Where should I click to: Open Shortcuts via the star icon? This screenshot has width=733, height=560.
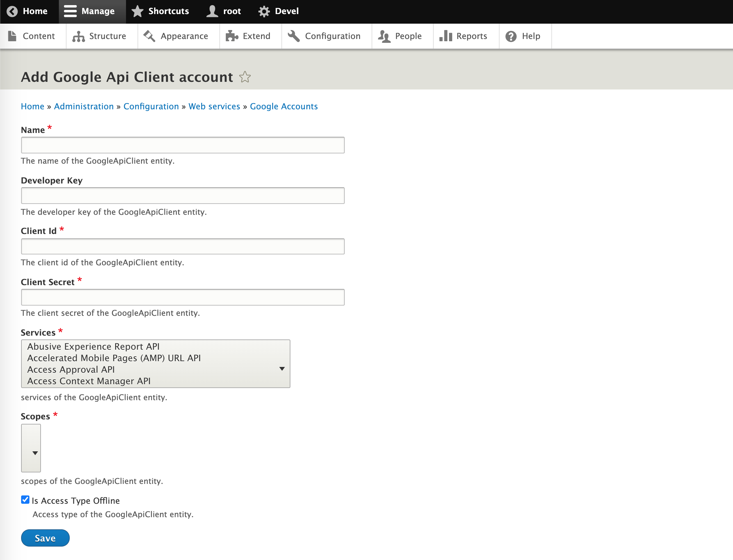tap(138, 11)
